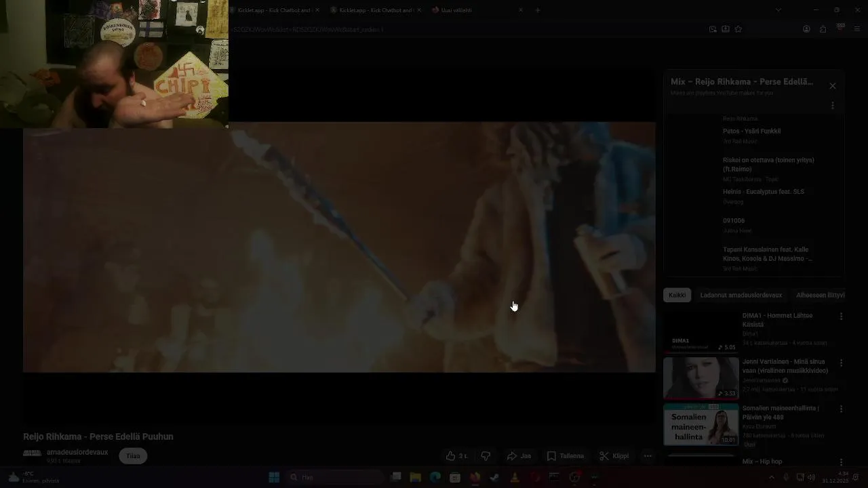Viewport: 868px width, 488px height.
Task: Open the browser profile account icon
Action: pyautogui.click(x=806, y=29)
